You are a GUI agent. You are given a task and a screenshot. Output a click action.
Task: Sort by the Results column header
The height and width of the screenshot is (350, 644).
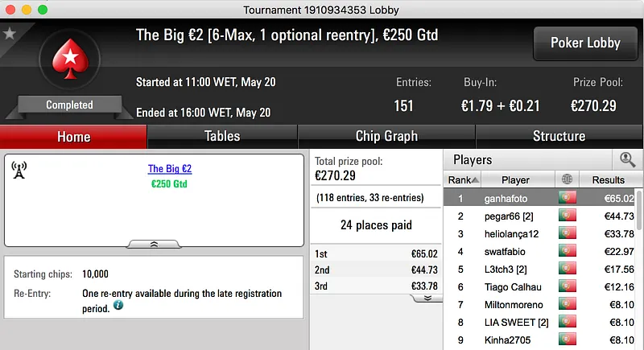tap(608, 180)
